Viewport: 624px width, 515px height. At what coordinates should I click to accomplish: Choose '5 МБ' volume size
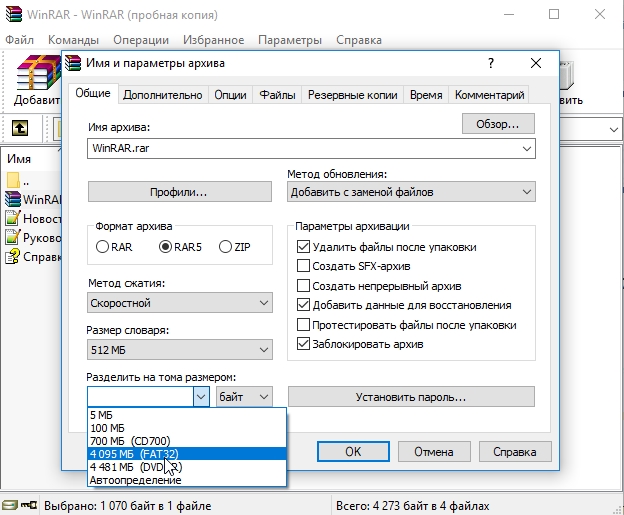point(187,415)
